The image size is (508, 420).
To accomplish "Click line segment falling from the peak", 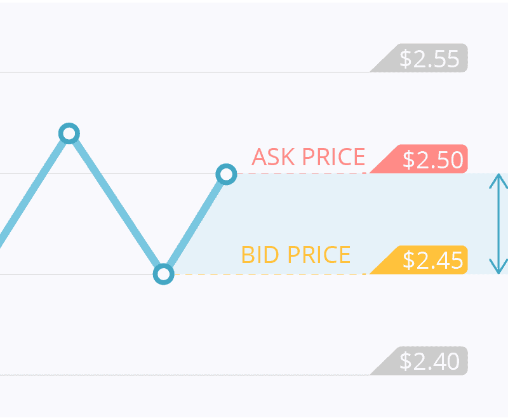I will 116,203.
